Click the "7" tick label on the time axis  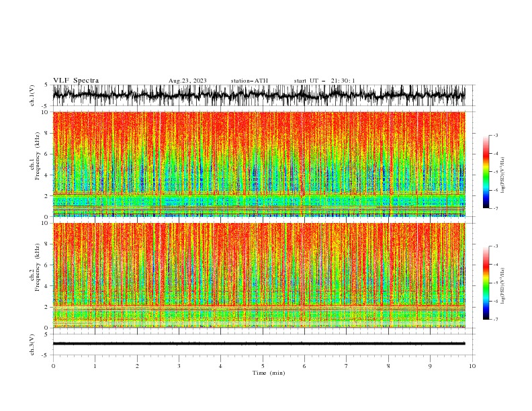pyautogui.click(x=347, y=366)
